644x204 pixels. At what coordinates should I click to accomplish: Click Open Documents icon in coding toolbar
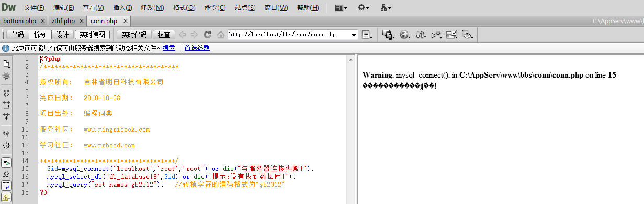click(6, 64)
